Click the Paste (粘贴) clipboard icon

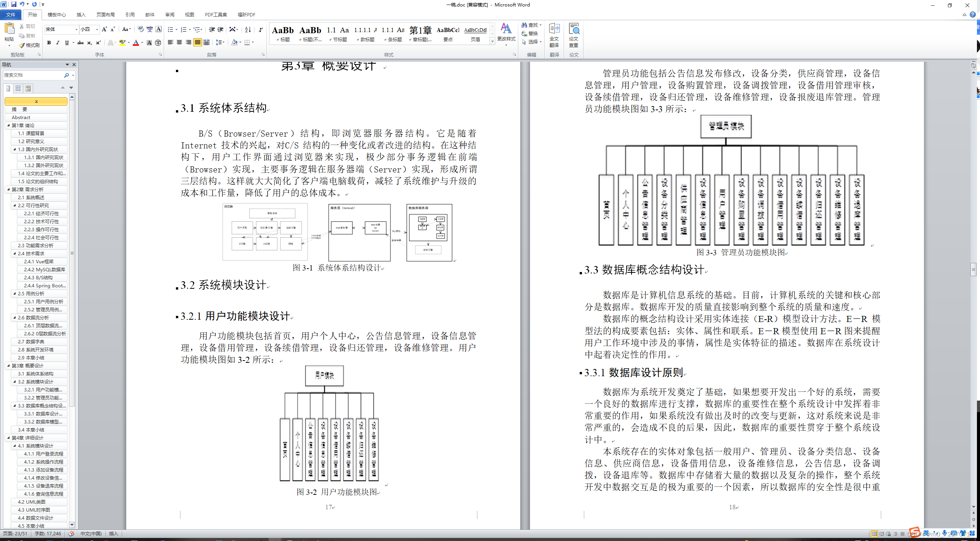9,29
